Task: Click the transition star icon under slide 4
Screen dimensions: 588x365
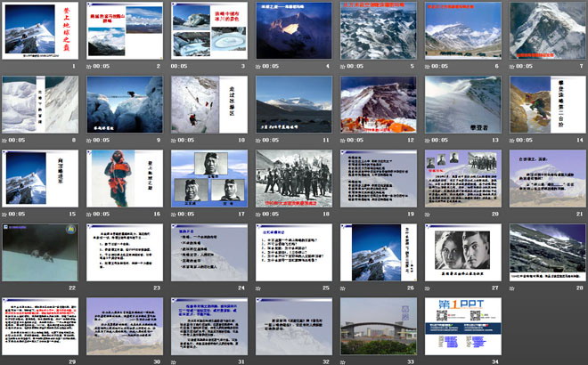Action: click(258, 67)
